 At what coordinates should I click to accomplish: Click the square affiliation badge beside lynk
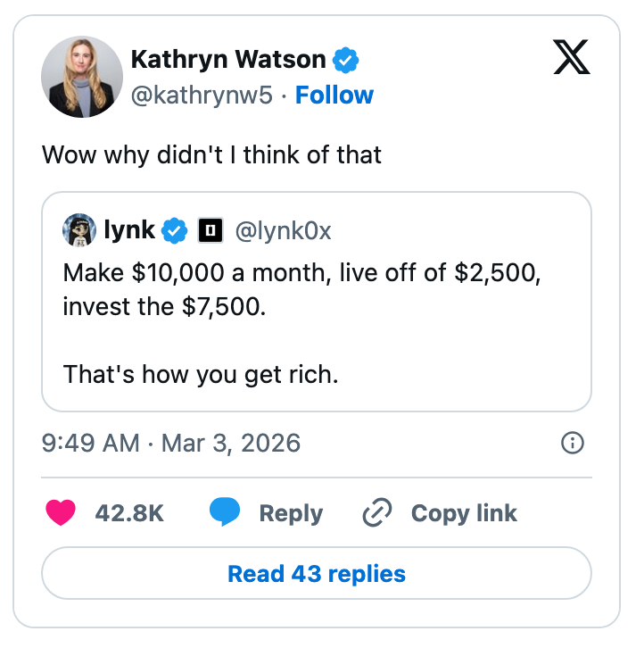210,231
